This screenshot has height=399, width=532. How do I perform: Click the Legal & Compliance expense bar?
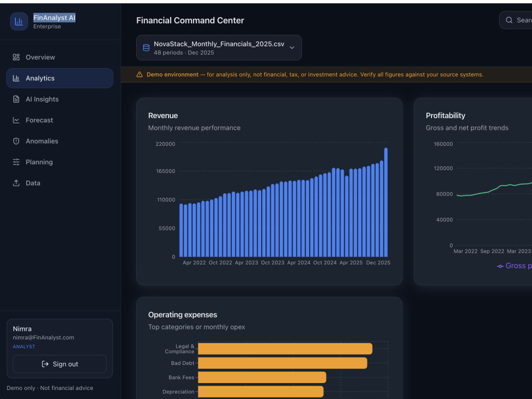(285, 349)
